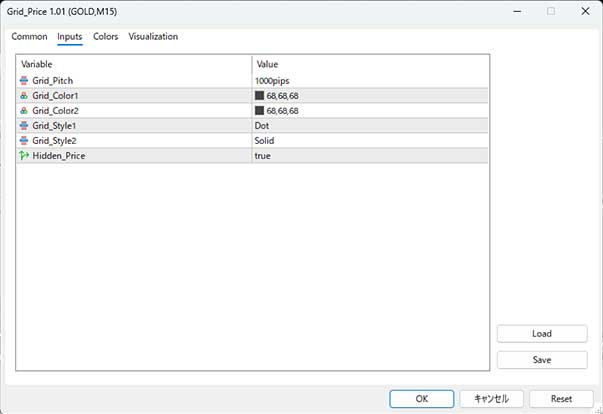Viewport: 603px width, 414px height.
Task: Click the Grid_Style1 enum type icon
Action: 24,126
